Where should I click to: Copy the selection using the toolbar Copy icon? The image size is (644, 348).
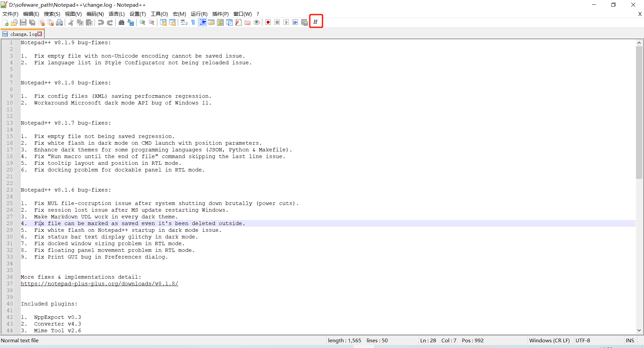[x=80, y=22]
